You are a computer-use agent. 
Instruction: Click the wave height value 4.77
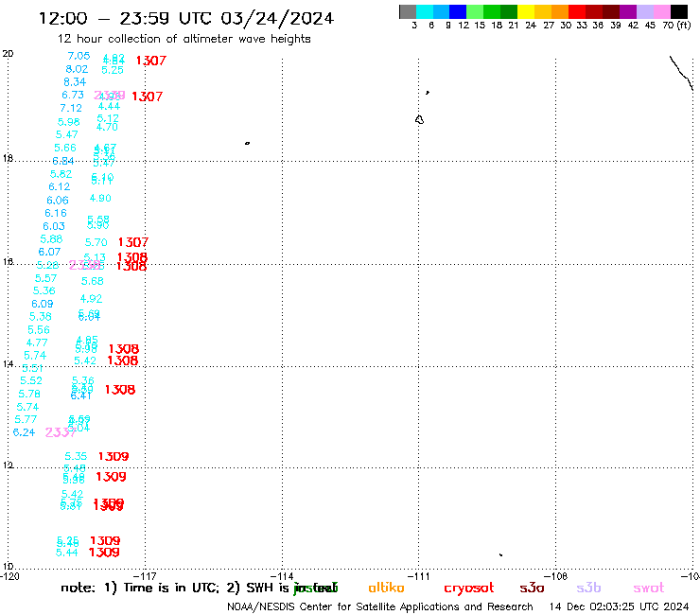(x=37, y=343)
